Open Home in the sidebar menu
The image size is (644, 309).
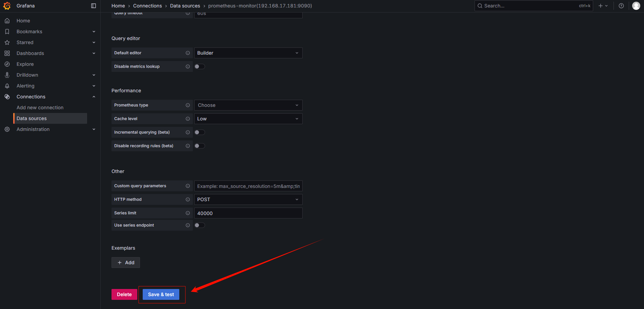pos(23,21)
